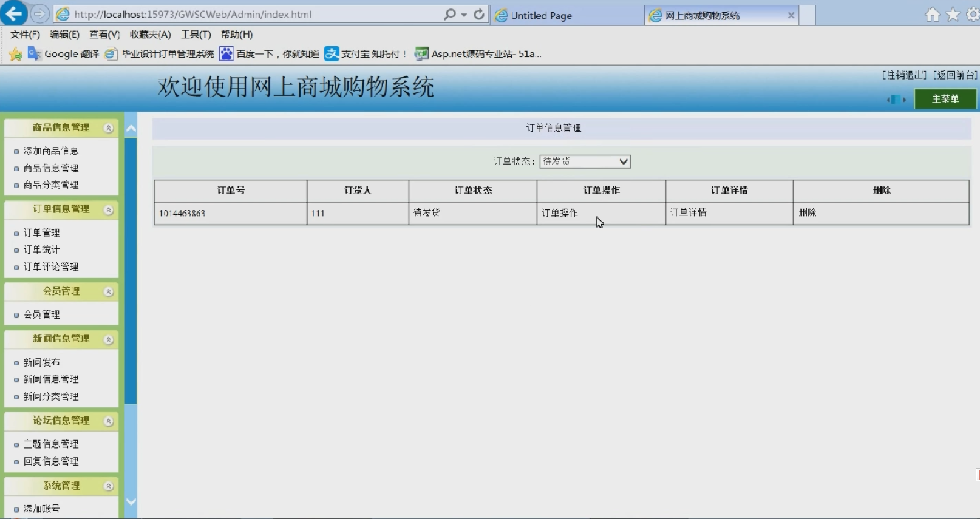Open 商品信息管理 sidebar link
This screenshot has height=519, width=980.
tap(51, 168)
